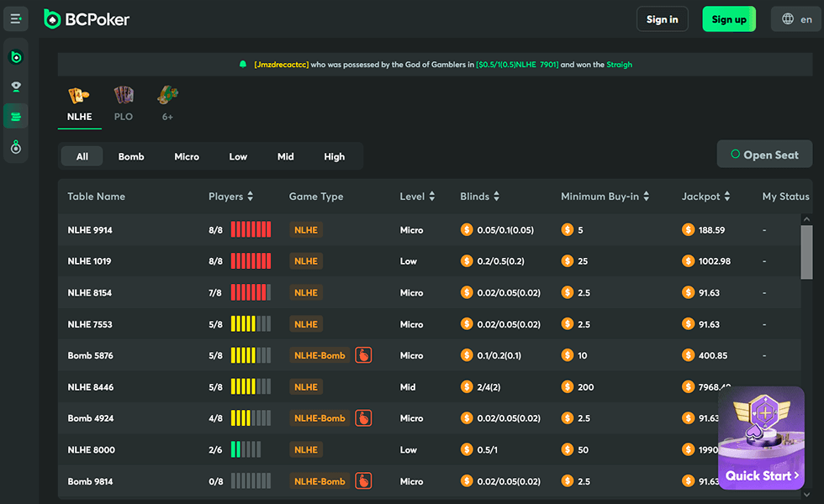Click the BCPoker logo
Viewport: 824px width, 504px height.
87,19
